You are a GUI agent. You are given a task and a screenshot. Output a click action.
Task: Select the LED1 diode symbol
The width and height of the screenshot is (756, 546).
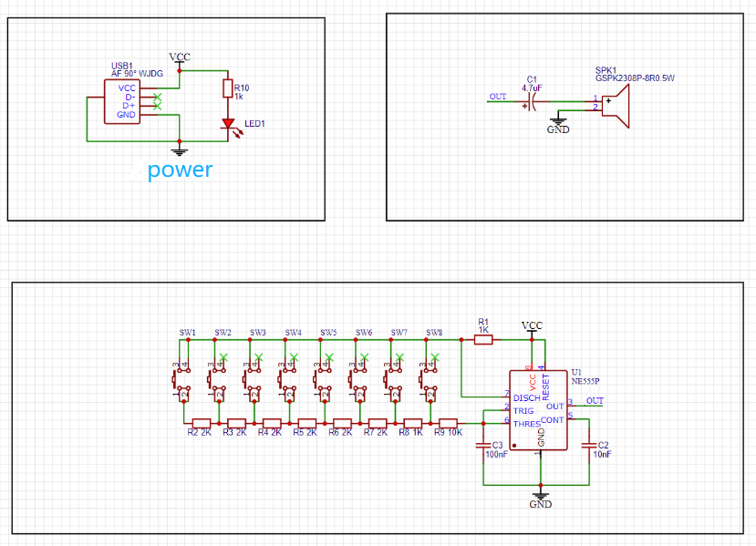pyautogui.click(x=227, y=123)
